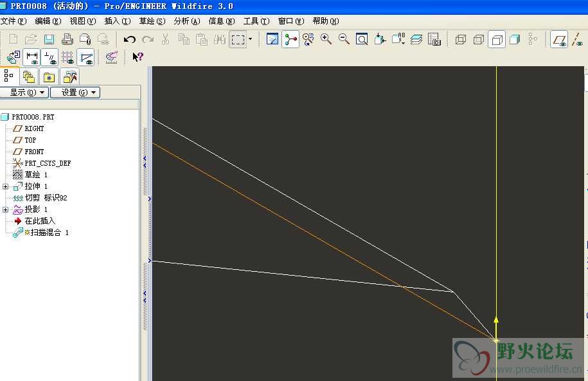This screenshot has width=588, height=381.
Task: Click the model tree display icon
Action: tap(533, 39)
